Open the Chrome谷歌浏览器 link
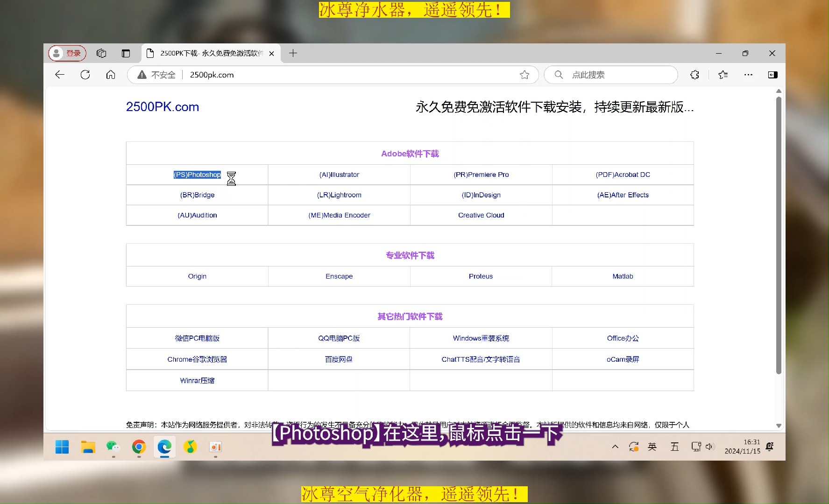 197,359
